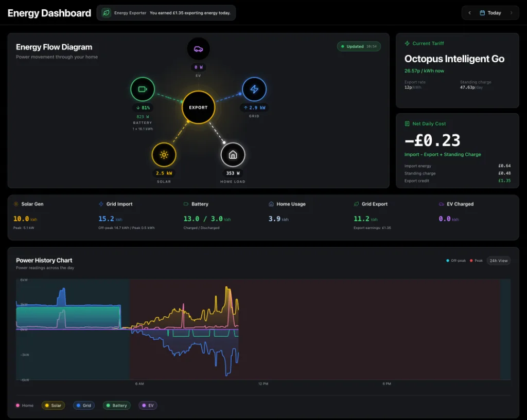Click the Net Daily Cost receipt icon
The height and width of the screenshot is (420, 527).
coord(407,123)
